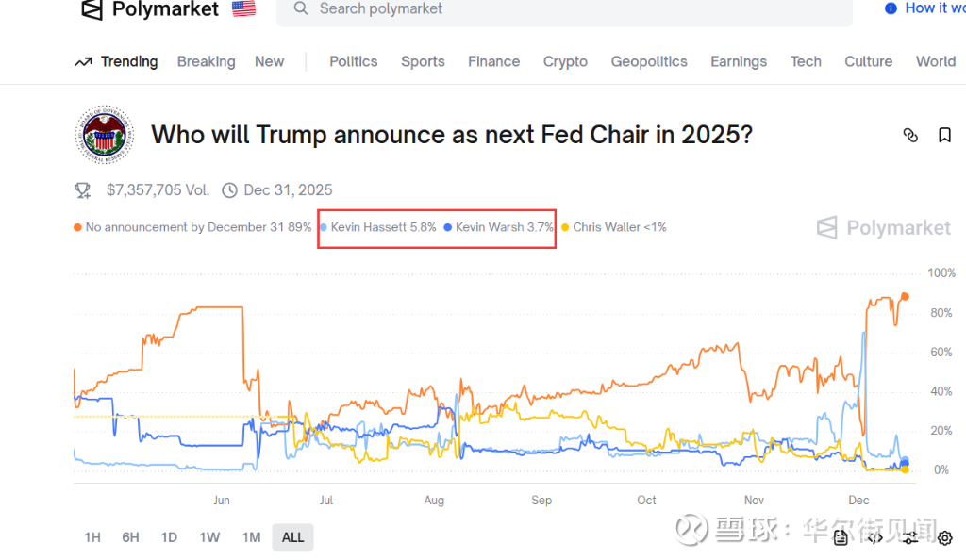The image size is (966, 560).
Task: Open the Trending category
Action: [117, 61]
